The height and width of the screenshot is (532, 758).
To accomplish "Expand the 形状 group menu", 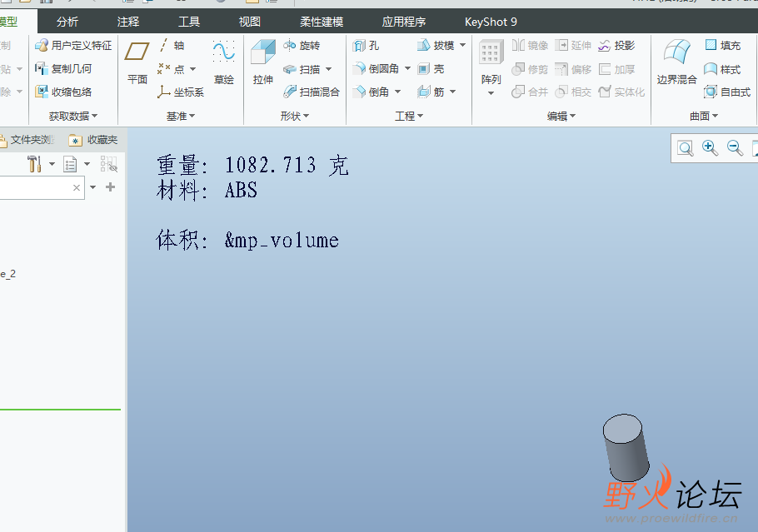I will point(295,116).
